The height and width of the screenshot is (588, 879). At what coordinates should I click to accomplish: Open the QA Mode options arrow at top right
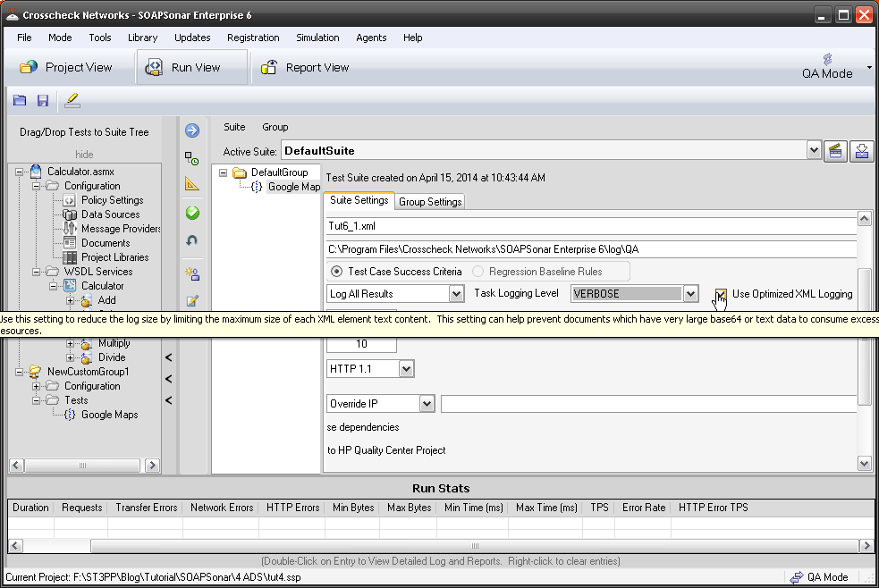point(869,68)
